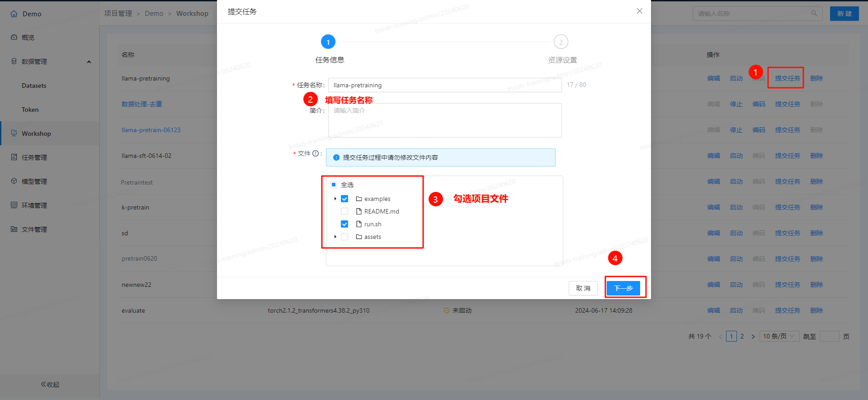This screenshot has width=868, height=400.
Task: Click the search magnifier icon
Action: tap(814, 14)
